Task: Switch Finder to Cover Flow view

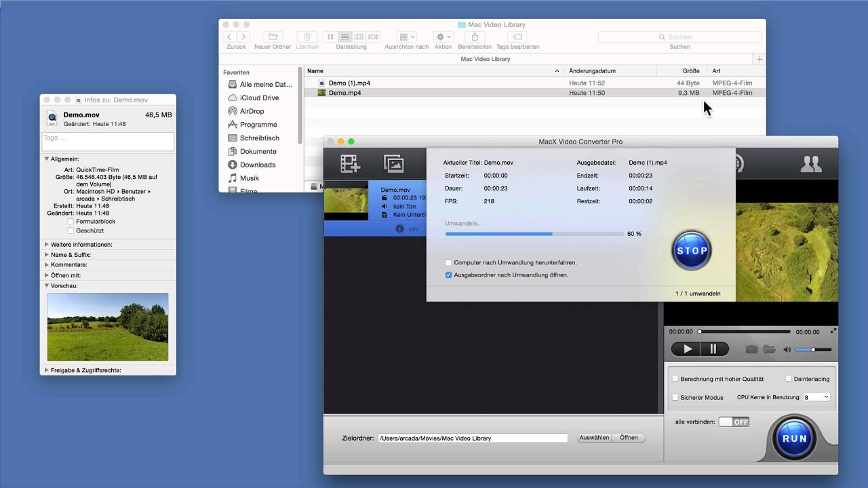Action: pyautogui.click(x=373, y=37)
